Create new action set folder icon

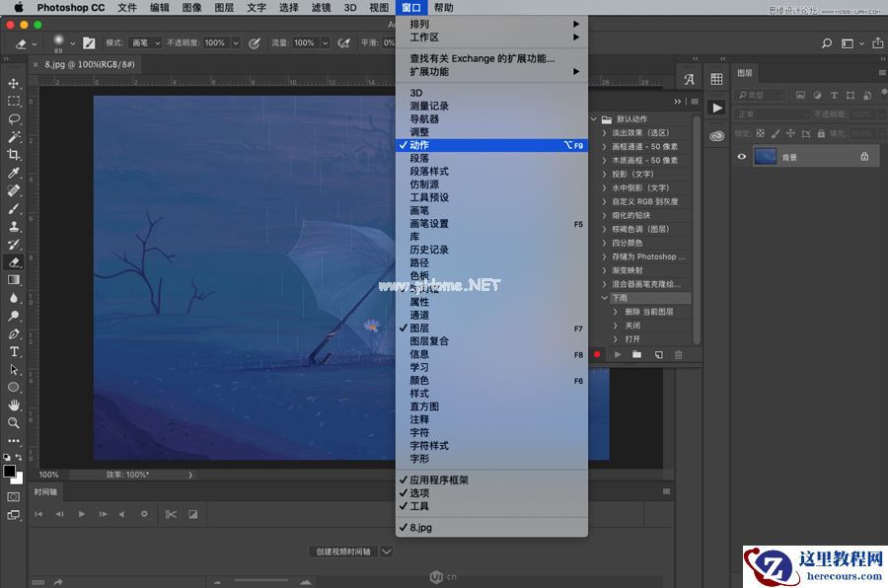tap(637, 354)
